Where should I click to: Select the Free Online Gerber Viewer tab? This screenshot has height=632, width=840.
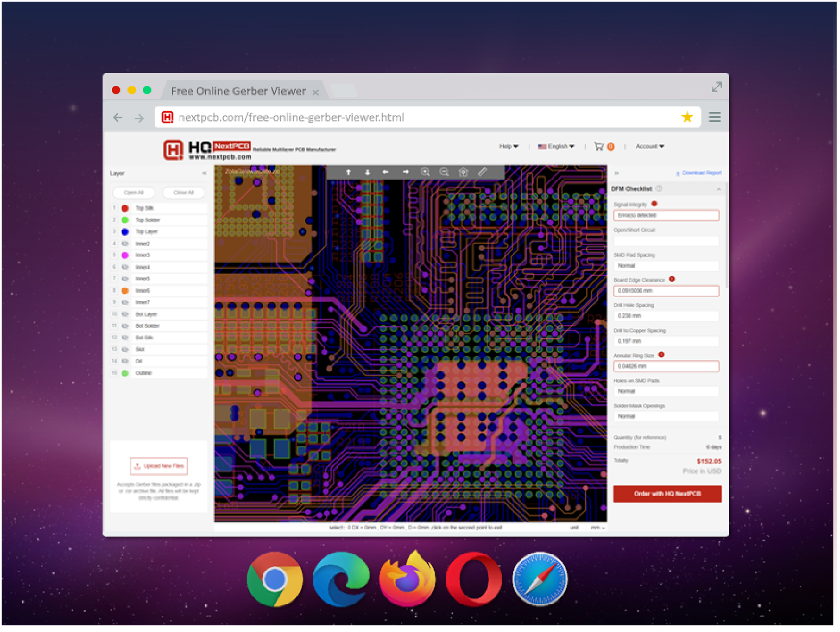tap(238, 91)
